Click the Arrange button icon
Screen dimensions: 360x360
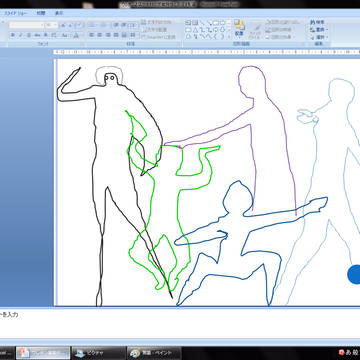[239, 25]
